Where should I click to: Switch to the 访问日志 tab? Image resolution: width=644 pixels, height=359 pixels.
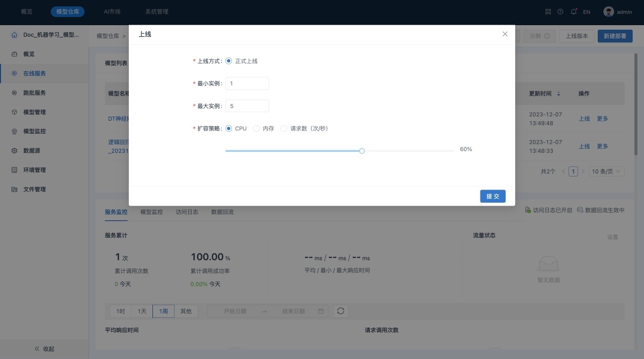coord(187,212)
